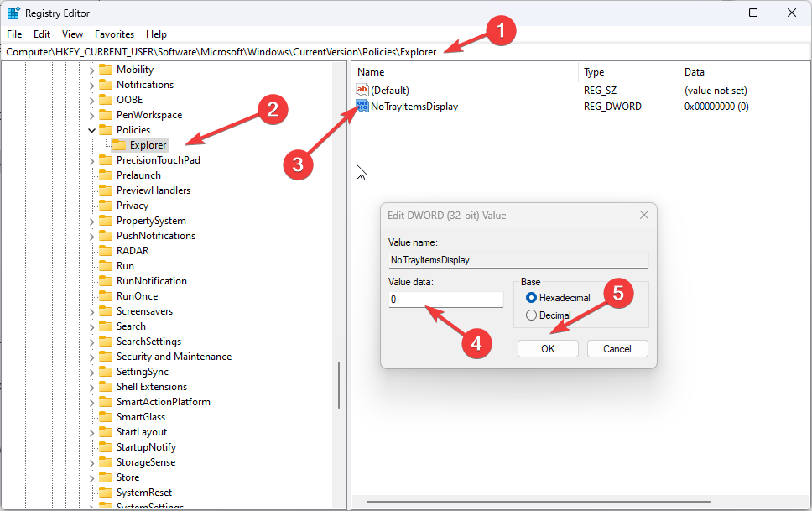Collapse the Policies tree node
Viewport: 812px width, 511px height.
click(91, 130)
